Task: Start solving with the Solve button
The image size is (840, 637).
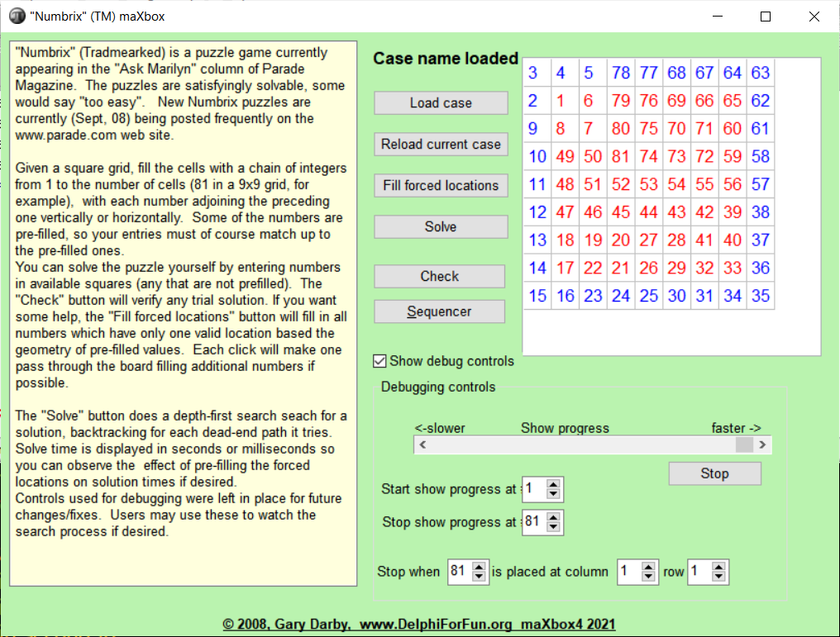Action: [441, 226]
